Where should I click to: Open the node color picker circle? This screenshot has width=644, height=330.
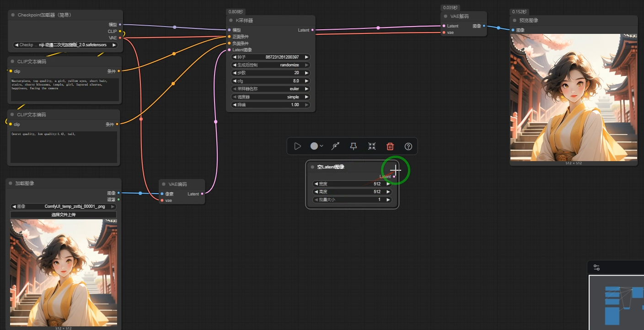[x=314, y=146]
